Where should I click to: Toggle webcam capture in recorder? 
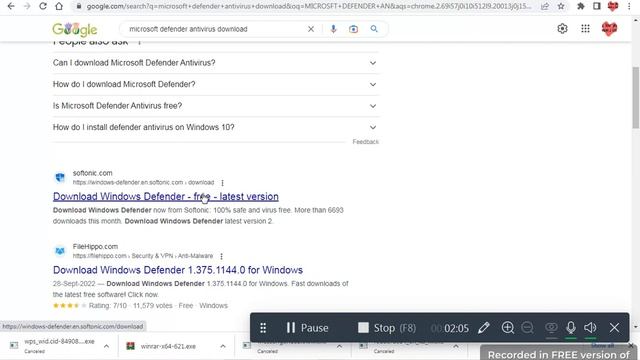551,328
